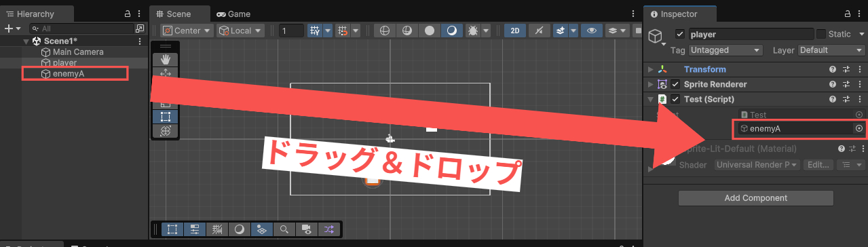The width and height of the screenshot is (868, 247).
Task: Toggle the player active checkbox
Action: click(x=680, y=34)
